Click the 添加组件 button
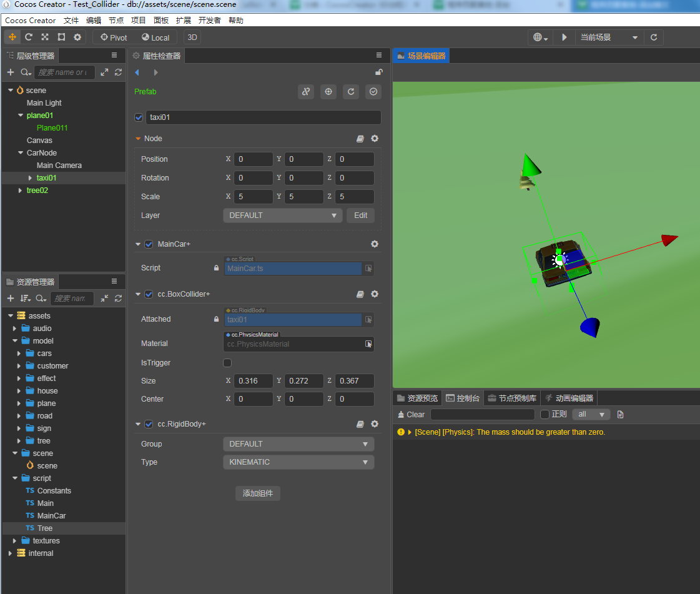The width and height of the screenshot is (700, 594). point(258,493)
